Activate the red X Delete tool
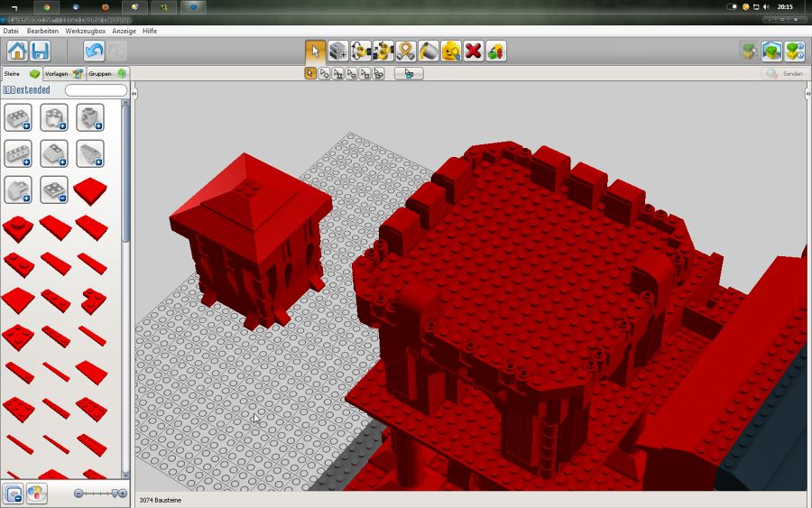This screenshot has width=812, height=508. pyautogui.click(x=474, y=51)
